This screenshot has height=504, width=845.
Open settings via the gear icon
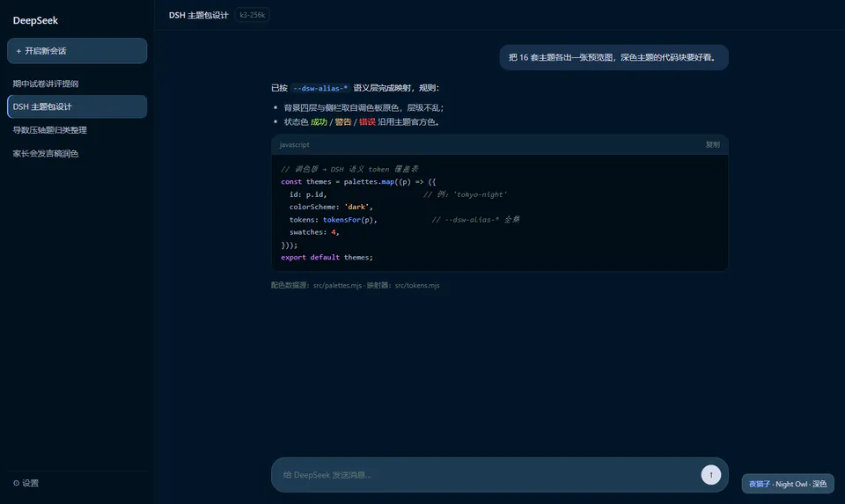tap(16, 483)
